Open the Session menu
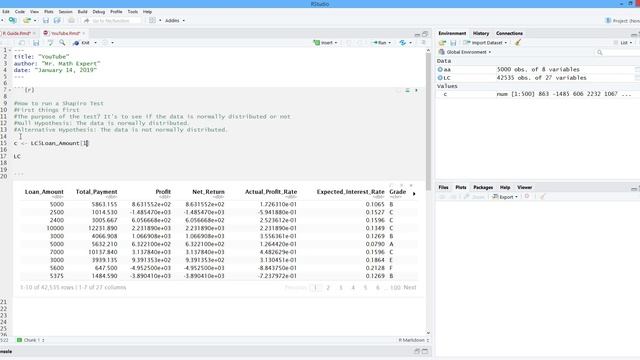This screenshot has height=360, width=640. point(65,12)
